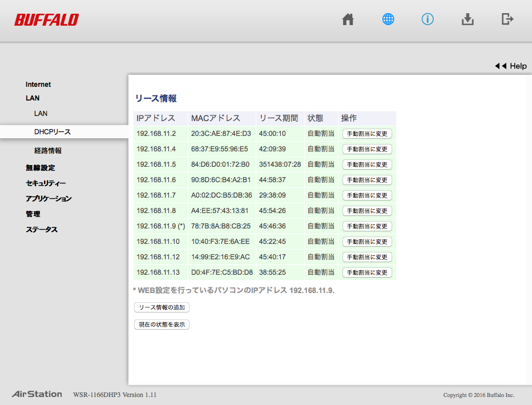Open the アプリケーション menu section
532x405 pixels.
point(49,199)
